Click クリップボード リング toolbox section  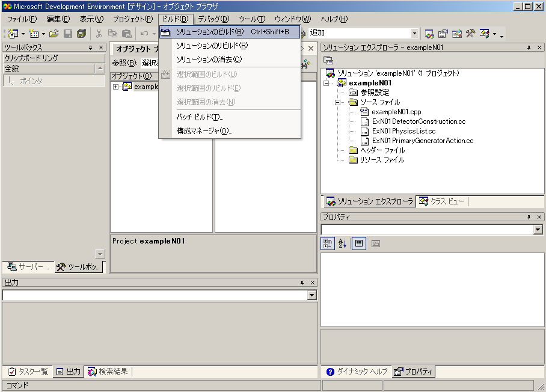click(54, 58)
